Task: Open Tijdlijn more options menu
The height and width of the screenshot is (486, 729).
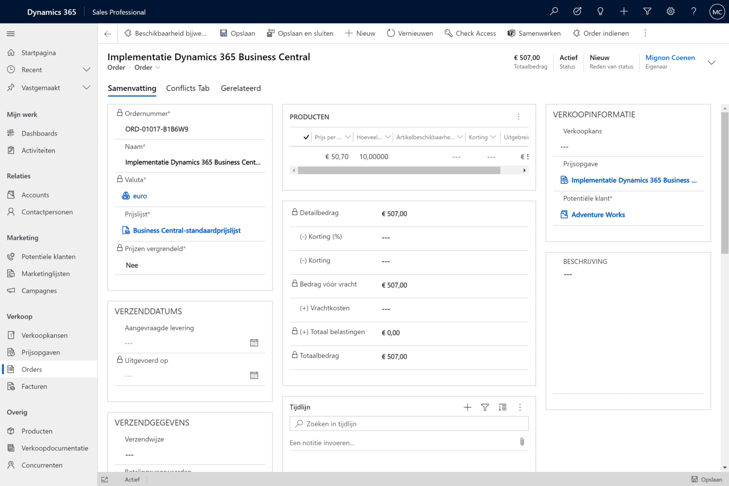Action: point(520,407)
